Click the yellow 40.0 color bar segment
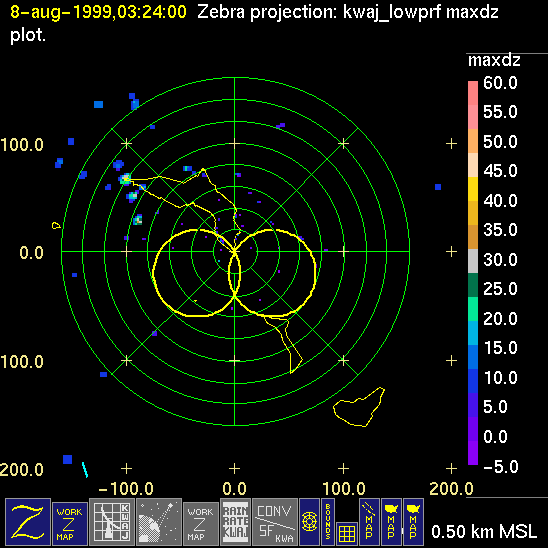The image size is (548, 548). coord(473,189)
